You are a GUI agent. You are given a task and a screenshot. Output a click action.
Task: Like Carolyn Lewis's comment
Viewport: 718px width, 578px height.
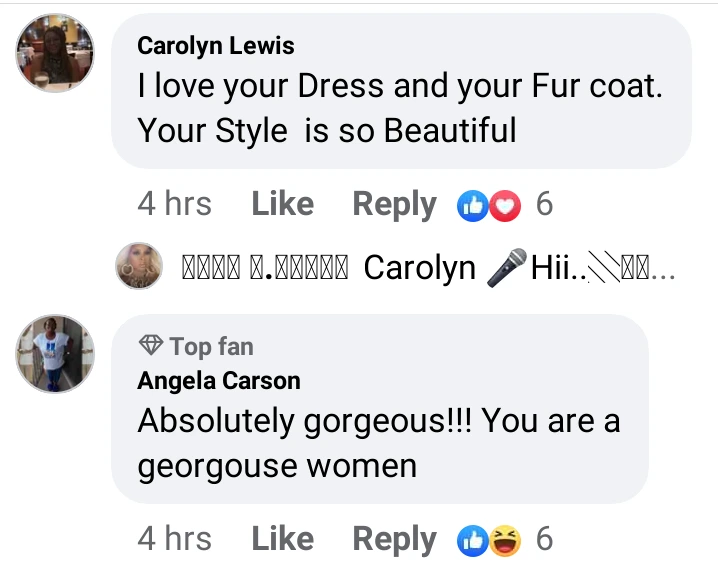282,205
